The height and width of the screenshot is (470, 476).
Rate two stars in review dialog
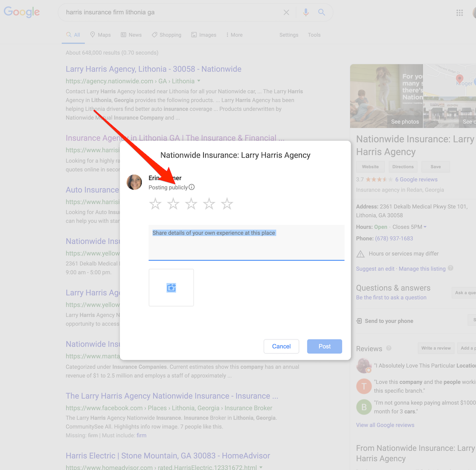pyautogui.click(x=173, y=204)
